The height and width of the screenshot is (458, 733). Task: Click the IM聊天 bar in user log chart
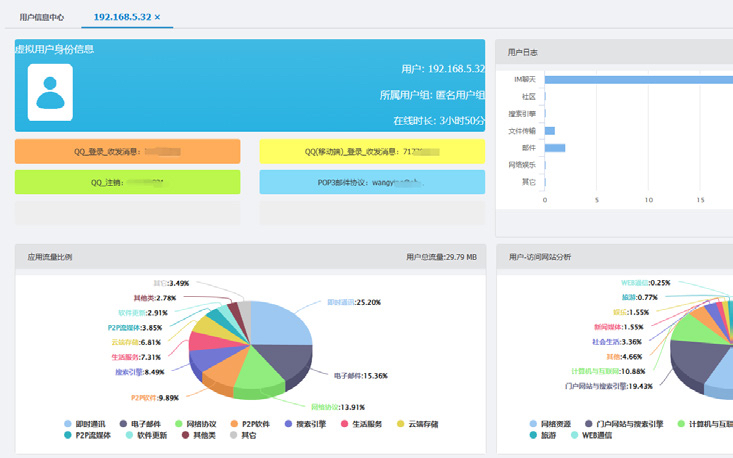tap(638, 79)
